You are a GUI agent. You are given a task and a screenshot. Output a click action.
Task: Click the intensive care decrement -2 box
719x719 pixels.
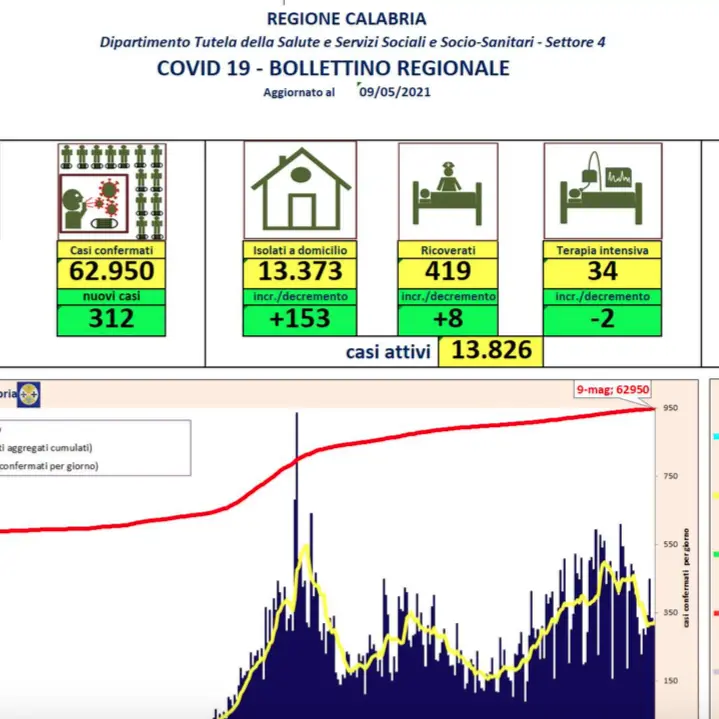[602, 319]
